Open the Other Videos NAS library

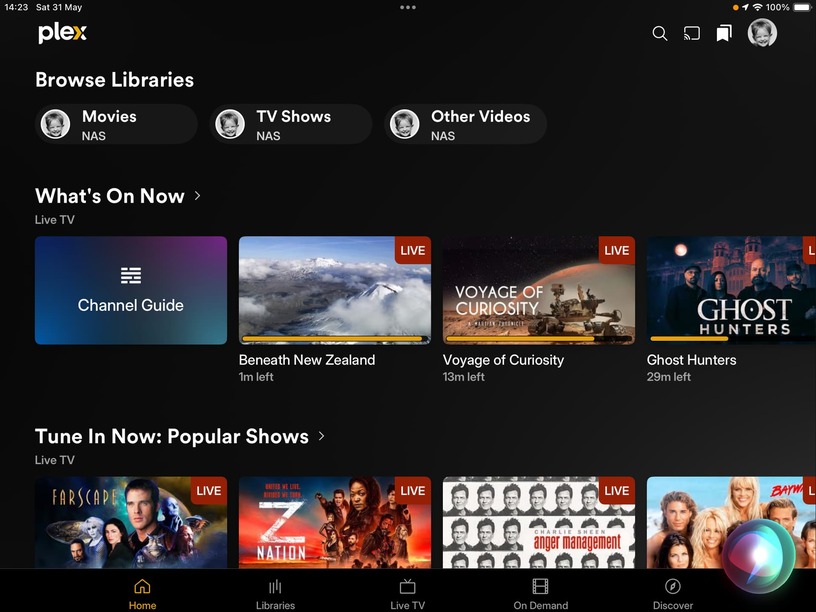(x=466, y=124)
